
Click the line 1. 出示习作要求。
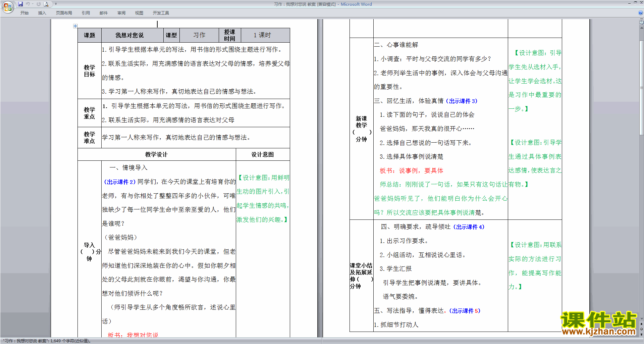pos(405,241)
